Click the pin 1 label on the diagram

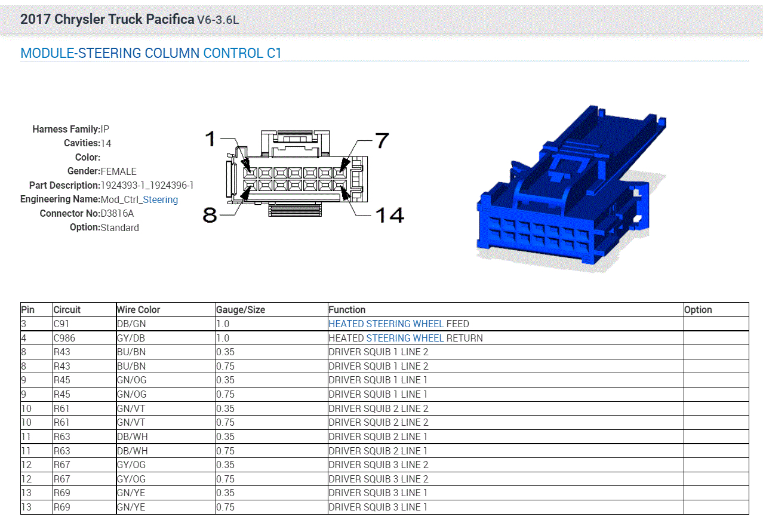click(210, 140)
